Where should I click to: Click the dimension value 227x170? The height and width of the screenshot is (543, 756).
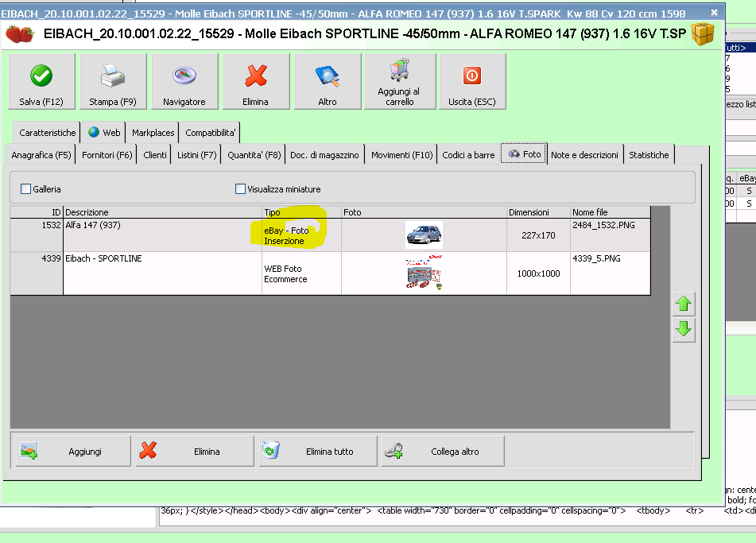(538, 235)
